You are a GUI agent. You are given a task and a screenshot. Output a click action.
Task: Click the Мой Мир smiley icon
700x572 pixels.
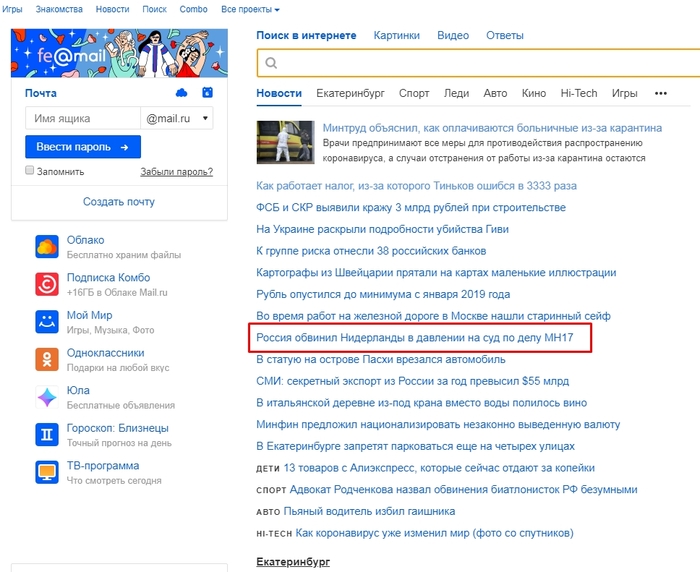pos(47,321)
